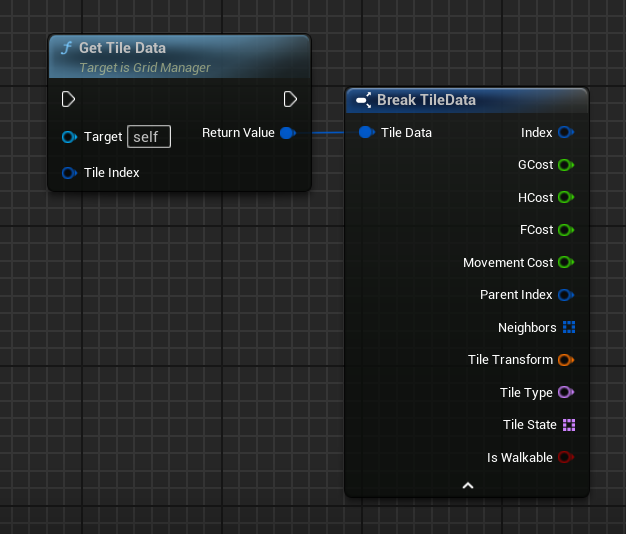Click the HCost green output pin
Screen dimensions: 626x534
[565, 197]
